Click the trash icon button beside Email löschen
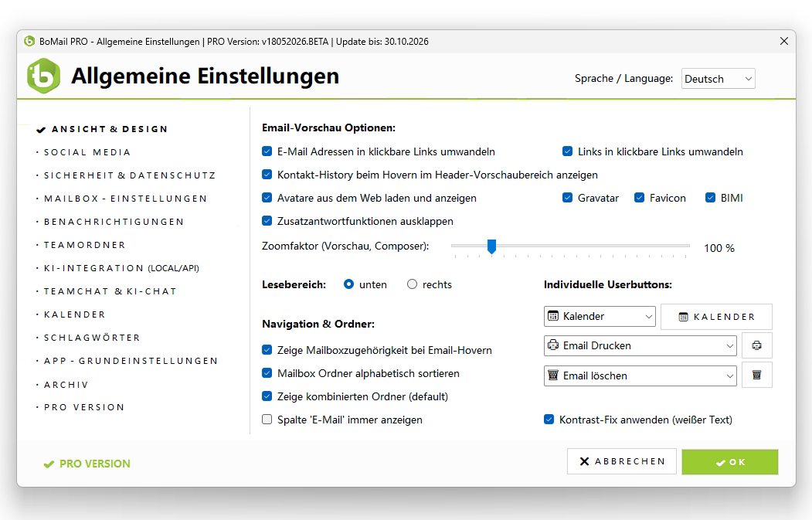 click(x=756, y=375)
